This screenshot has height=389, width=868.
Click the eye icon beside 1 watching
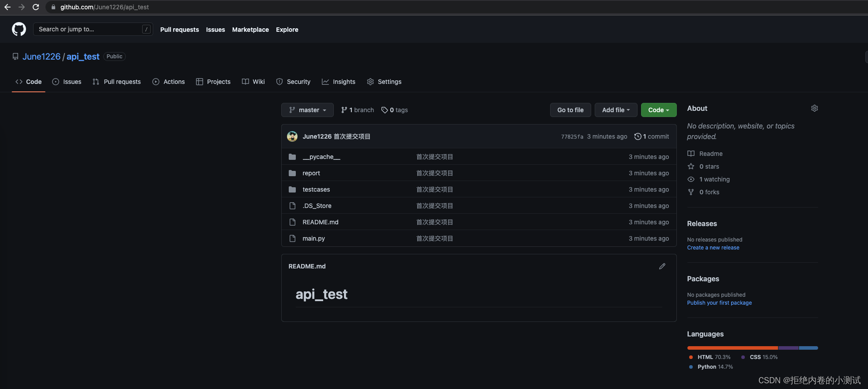point(691,179)
